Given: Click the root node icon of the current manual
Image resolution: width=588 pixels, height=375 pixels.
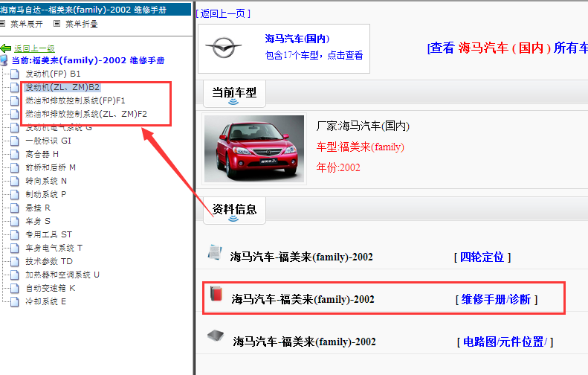Looking at the screenshot, I should coord(4,60).
